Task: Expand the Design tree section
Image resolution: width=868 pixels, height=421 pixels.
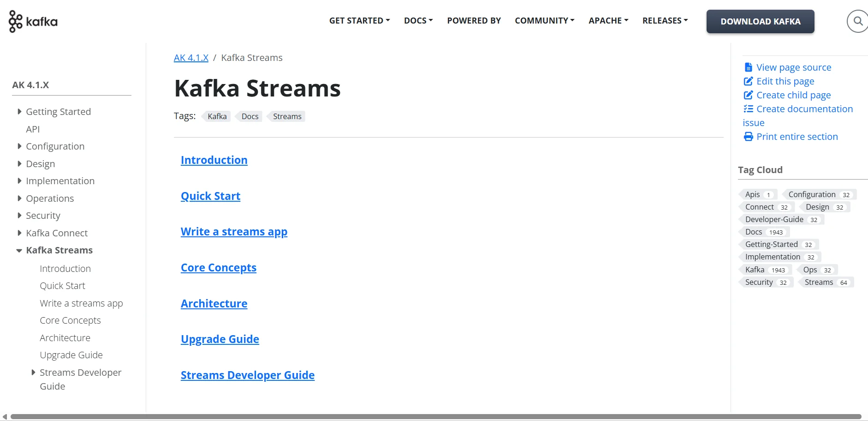Action: 19,163
